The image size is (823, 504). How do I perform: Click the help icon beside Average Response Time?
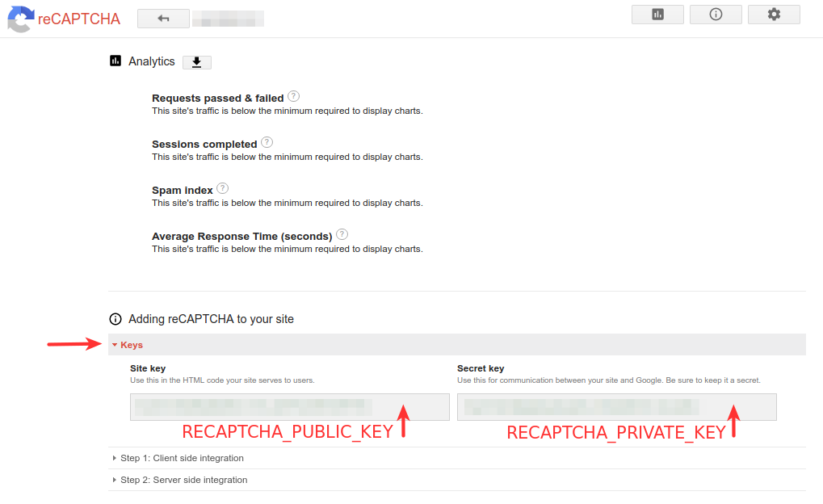pyautogui.click(x=342, y=233)
